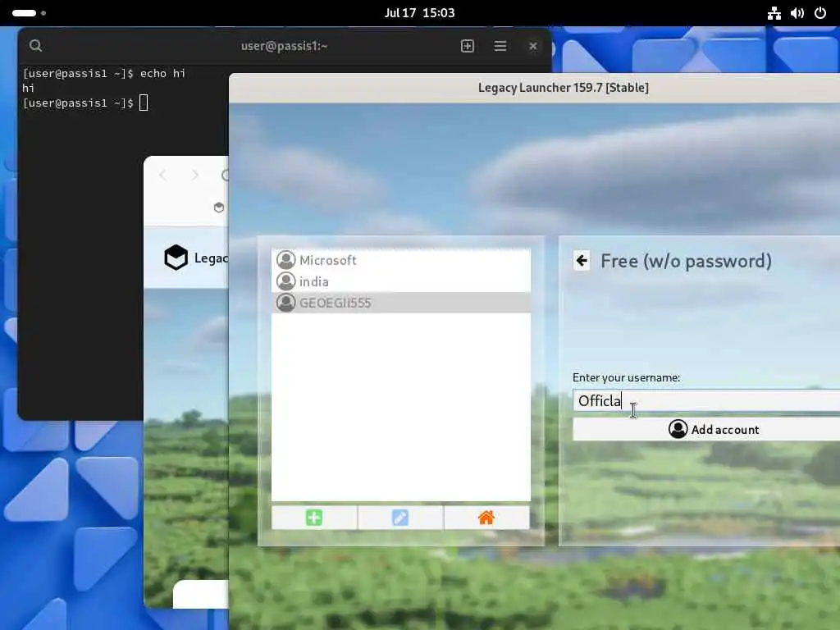840x630 pixels.
Task: Open the clock and calendar menu
Action: click(x=419, y=13)
